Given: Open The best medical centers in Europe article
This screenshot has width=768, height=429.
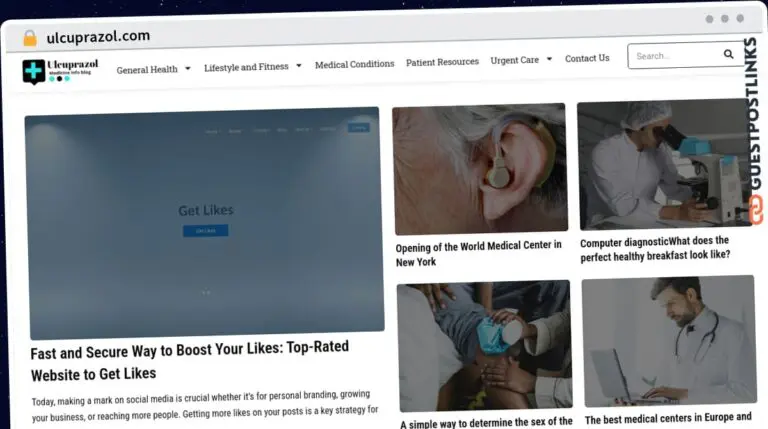Looking at the screenshot, I should 668,419.
